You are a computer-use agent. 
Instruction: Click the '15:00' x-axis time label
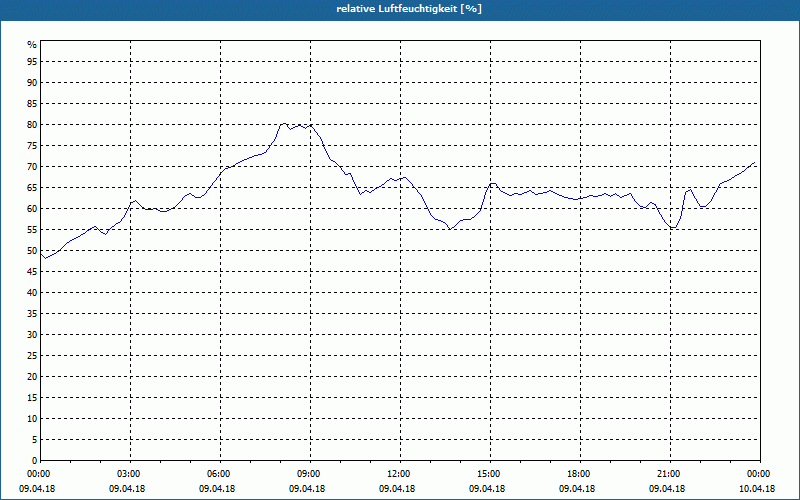click(x=490, y=474)
